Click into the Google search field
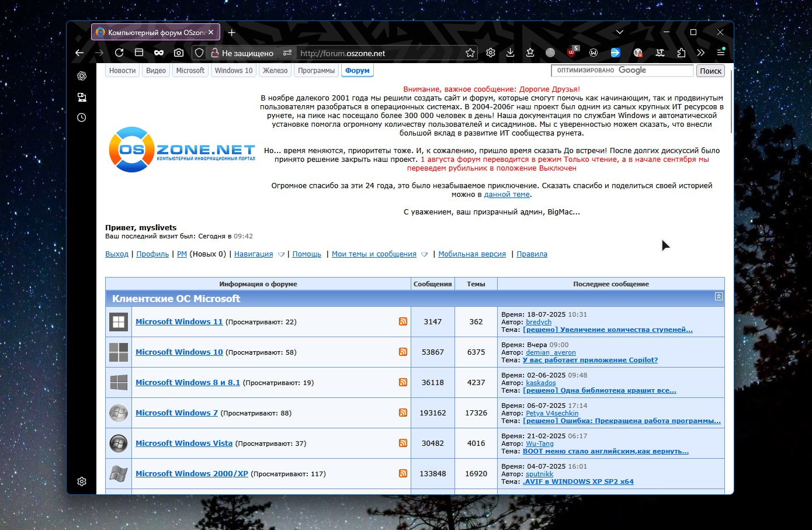The width and height of the screenshot is (812, 530). [622, 71]
